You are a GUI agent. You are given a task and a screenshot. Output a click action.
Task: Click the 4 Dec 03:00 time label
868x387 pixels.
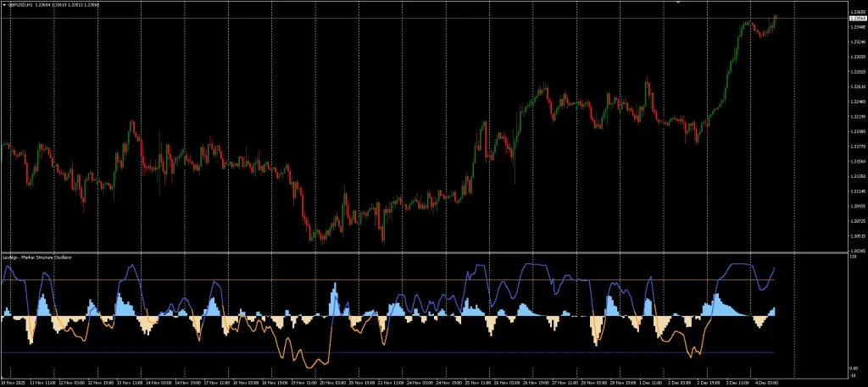766,383
